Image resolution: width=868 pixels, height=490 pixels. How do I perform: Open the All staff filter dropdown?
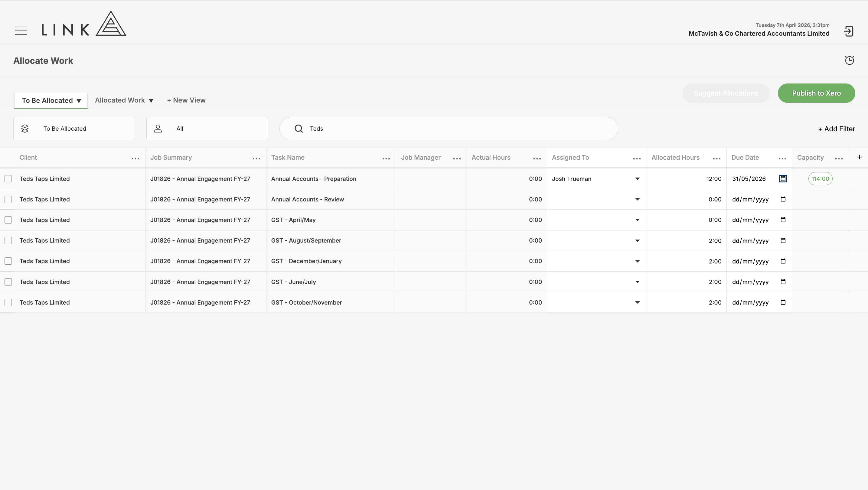coord(207,129)
